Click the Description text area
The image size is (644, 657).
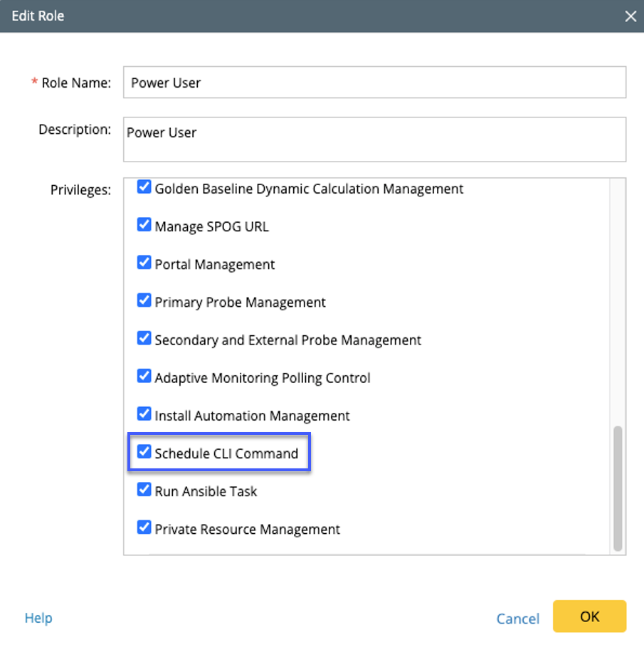coord(374,140)
